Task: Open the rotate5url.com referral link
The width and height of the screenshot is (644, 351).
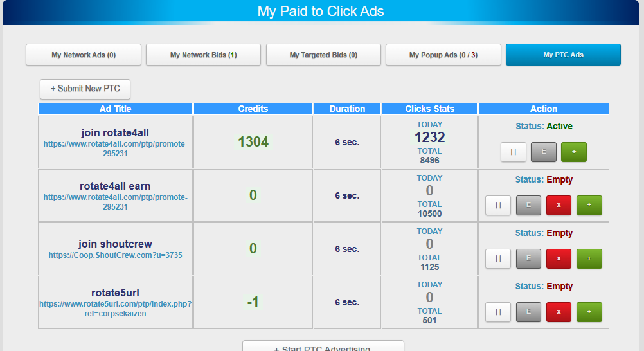Action: click(x=116, y=309)
